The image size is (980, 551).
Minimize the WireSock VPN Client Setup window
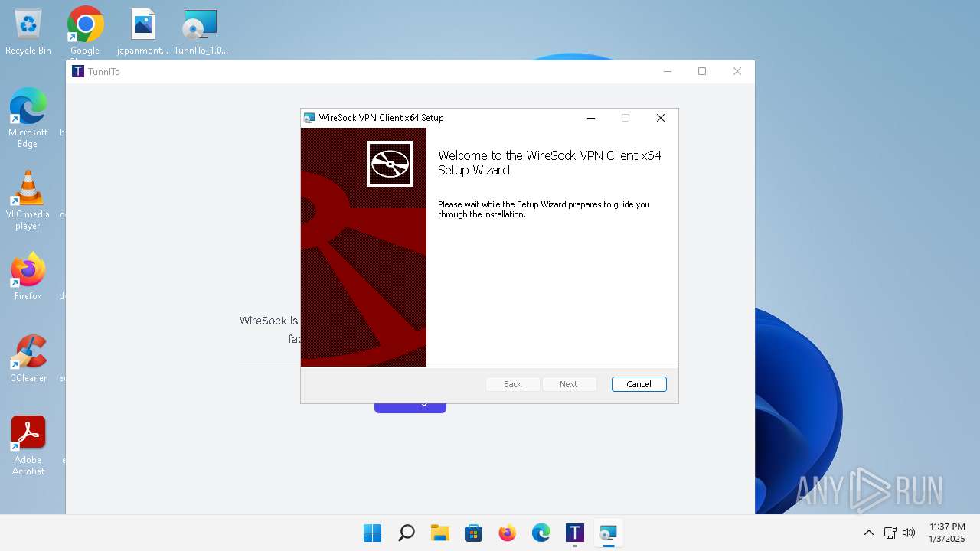(x=591, y=118)
